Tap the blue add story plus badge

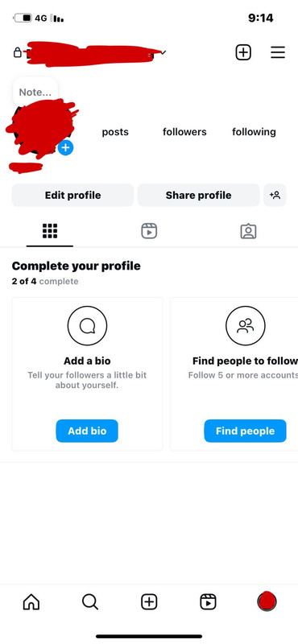point(65,147)
